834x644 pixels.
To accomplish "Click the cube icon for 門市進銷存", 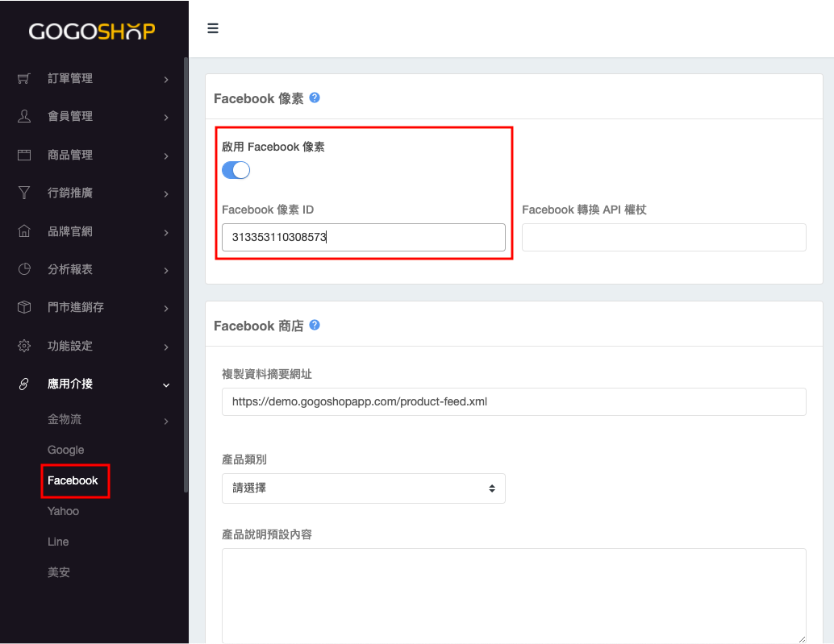I will 24,307.
